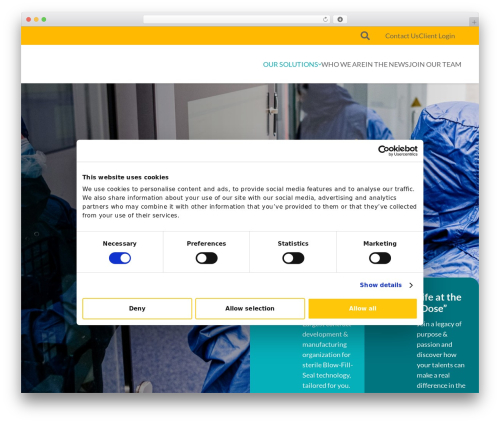Click the Allow selection button
The image size is (500, 423).
(x=250, y=308)
